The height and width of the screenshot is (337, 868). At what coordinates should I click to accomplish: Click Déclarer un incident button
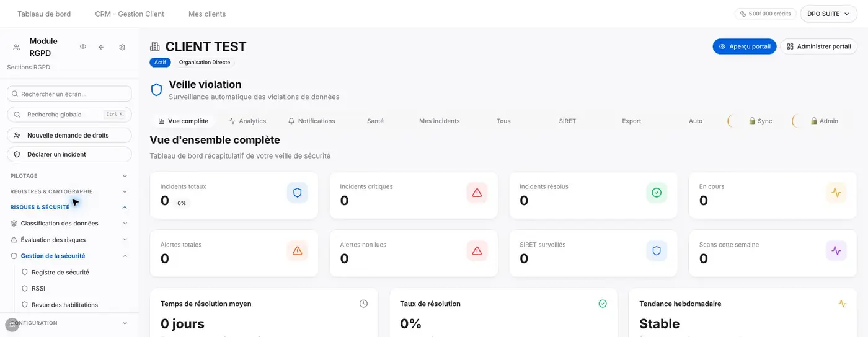[x=69, y=154]
